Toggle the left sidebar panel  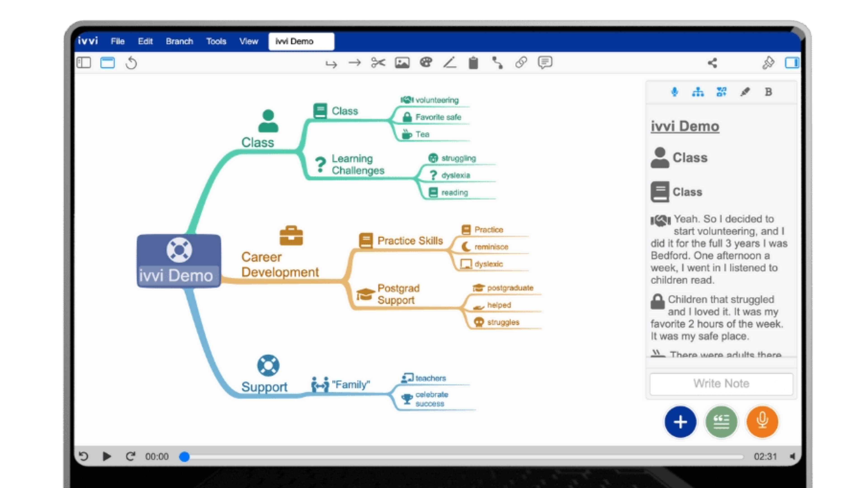pos(84,63)
